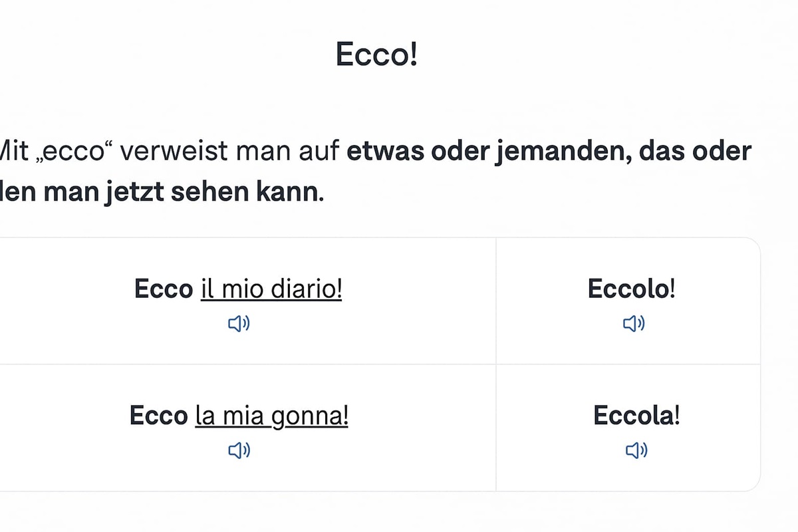Screen dimensions: 798x532
Task: Click the underlined phrase "il mio diario!"
Action: 271,289
